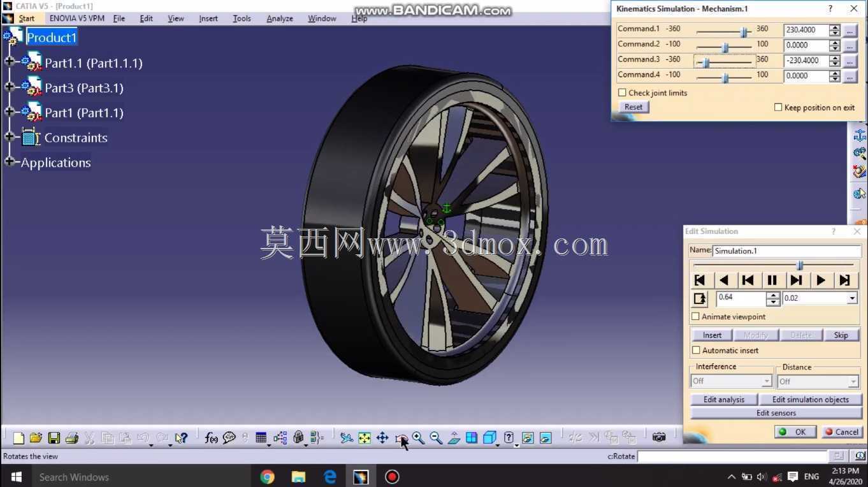Play simulation backward

pos(724,280)
